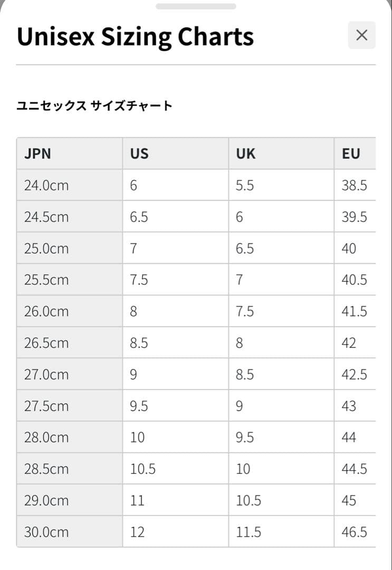Click the Unisex Sizing Charts heading
The height and width of the screenshot is (570, 392).
(135, 36)
